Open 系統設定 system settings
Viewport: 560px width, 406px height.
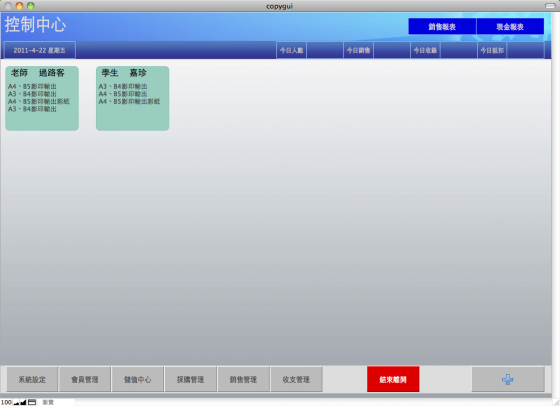tap(32, 379)
